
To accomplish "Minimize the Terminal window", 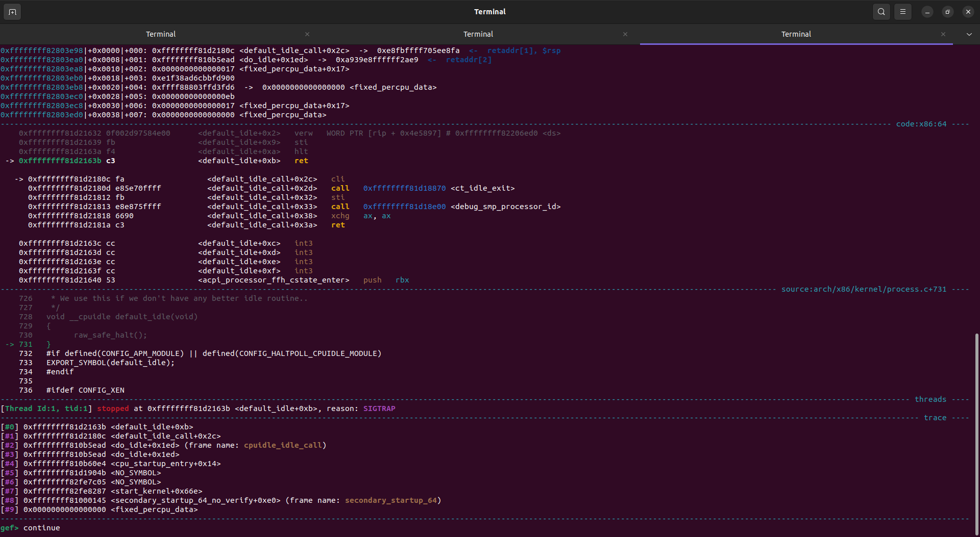I will (x=927, y=11).
